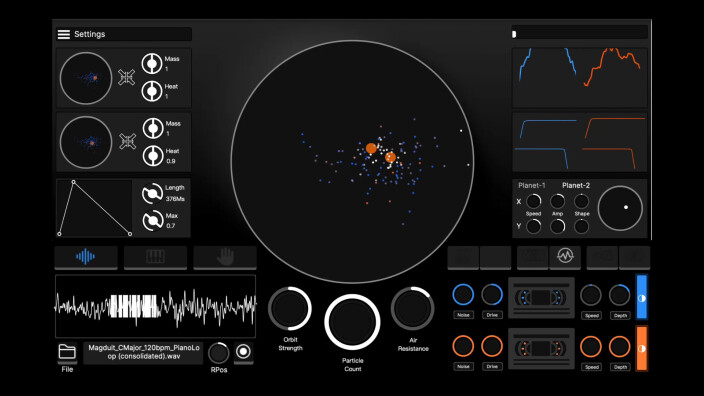This screenshot has height=396, width=704.
Task: Select the audio waveform mode icon
Action: [85, 257]
